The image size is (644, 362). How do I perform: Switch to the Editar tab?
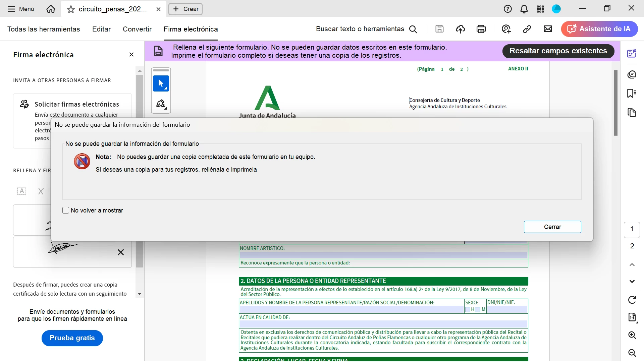[101, 29]
